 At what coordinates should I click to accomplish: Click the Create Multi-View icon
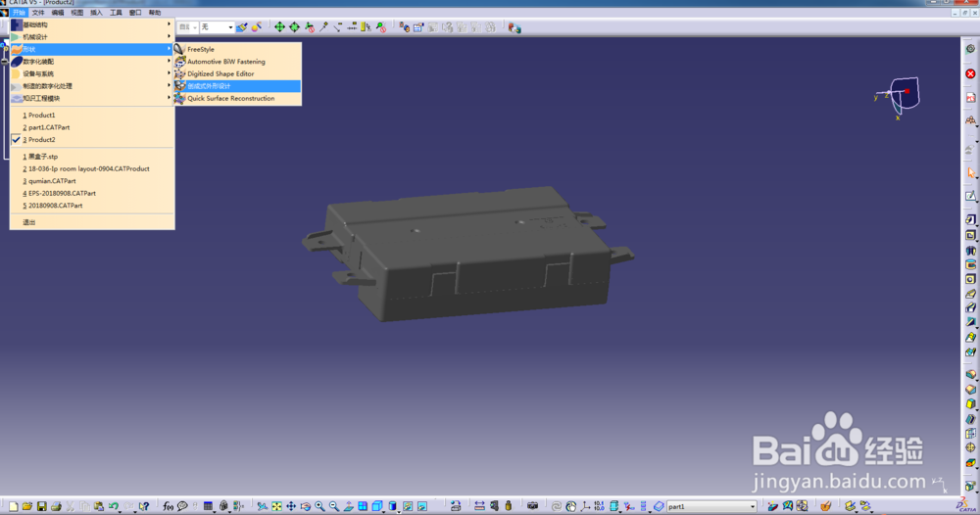(x=363, y=506)
